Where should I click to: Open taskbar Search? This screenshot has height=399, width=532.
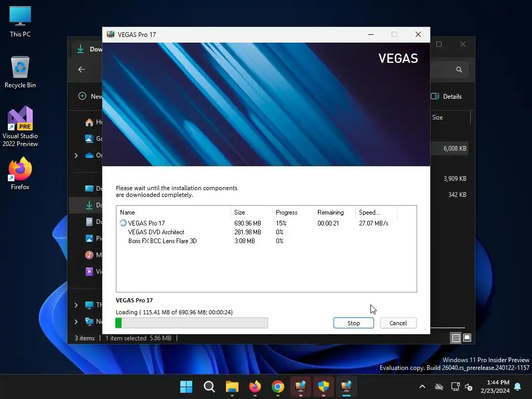pyautogui.click(x=209, y=387)
